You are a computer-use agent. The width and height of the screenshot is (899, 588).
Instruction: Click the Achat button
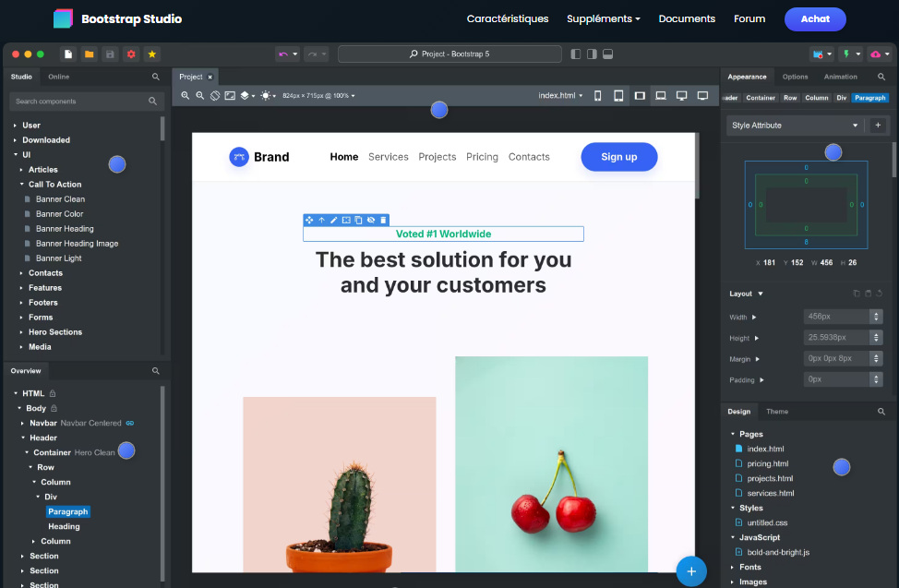pyautogui.click(x=815, y=19)
